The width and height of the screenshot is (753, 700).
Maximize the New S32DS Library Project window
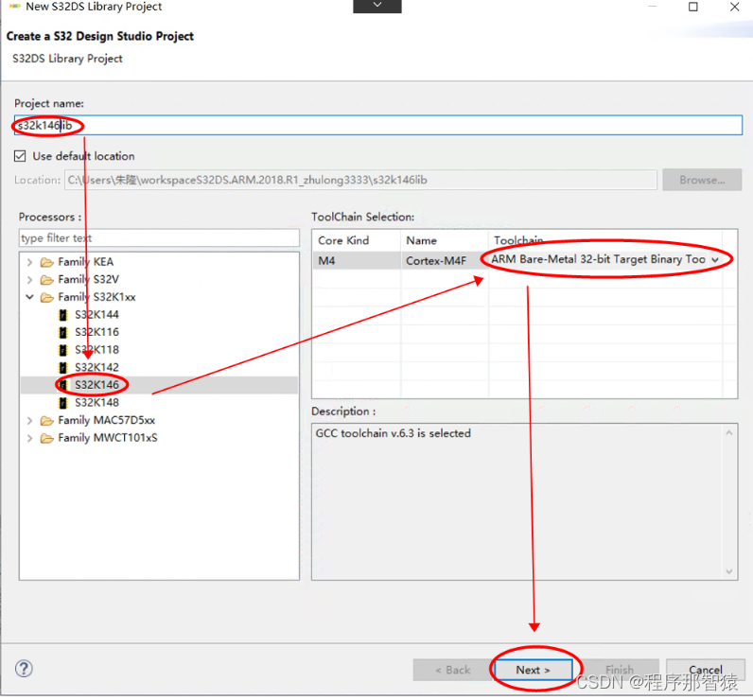[693, 7]
